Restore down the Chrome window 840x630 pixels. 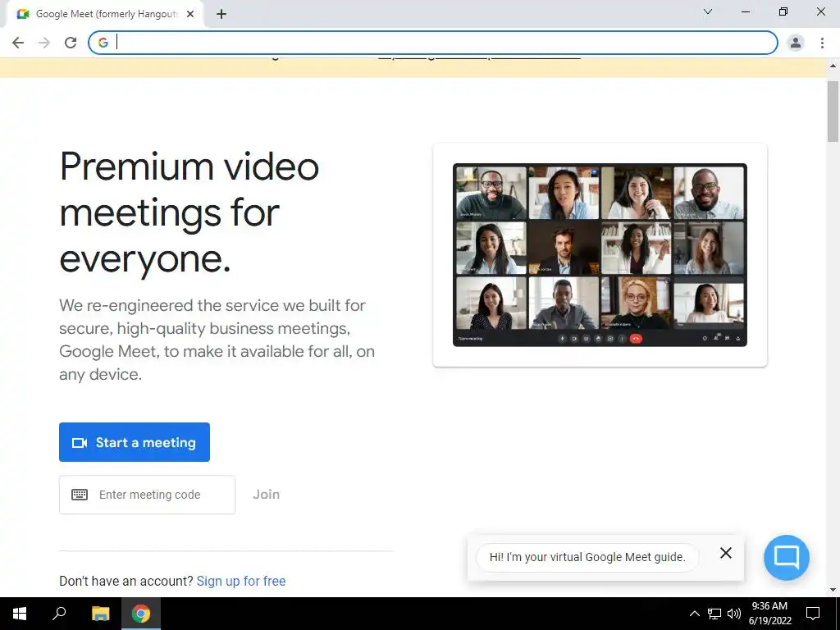pyautogui.click(x=783, y=11)
